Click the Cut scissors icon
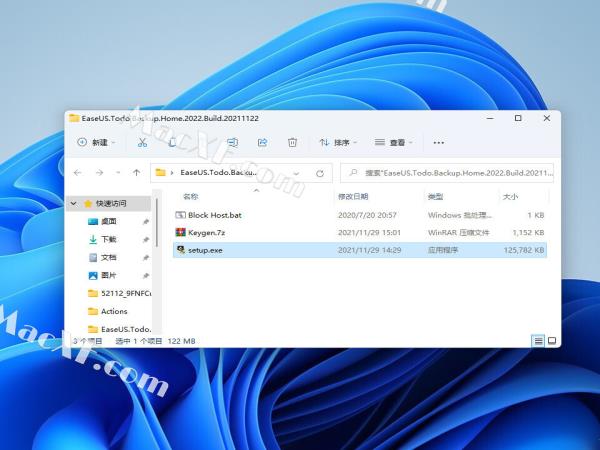This screenshot has height=450, width=600. [x=142, y=142]
